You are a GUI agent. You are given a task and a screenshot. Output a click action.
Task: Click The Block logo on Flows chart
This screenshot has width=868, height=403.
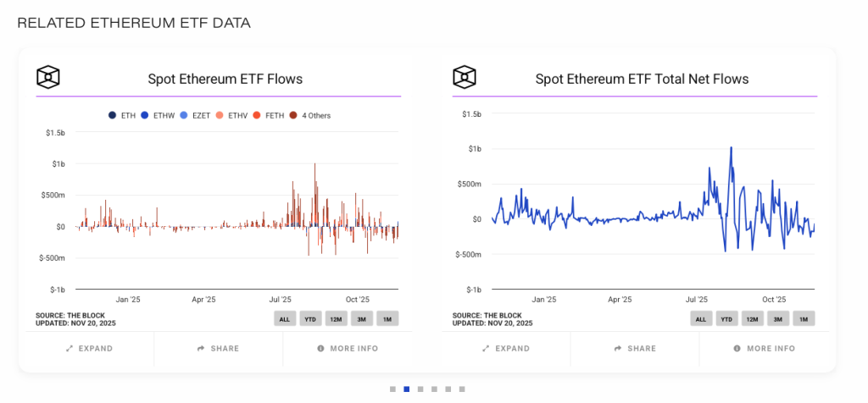pyautogui.click(x=48, y=77)
